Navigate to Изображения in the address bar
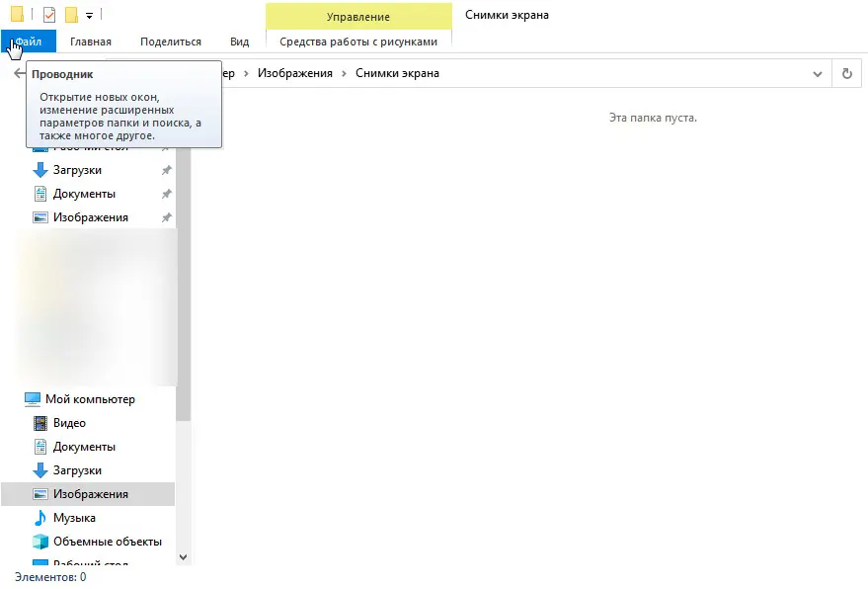Image resolution: width=868 pixels, height=589 pixels. 295,73
